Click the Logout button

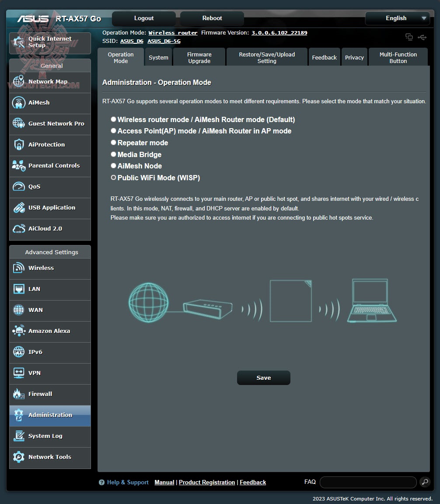143,18
